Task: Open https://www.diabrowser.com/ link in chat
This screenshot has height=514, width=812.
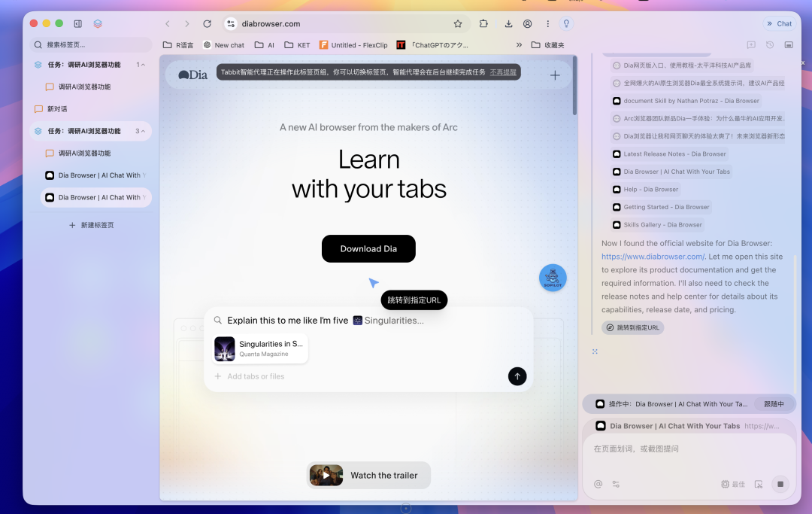Action: pos(653,257)
